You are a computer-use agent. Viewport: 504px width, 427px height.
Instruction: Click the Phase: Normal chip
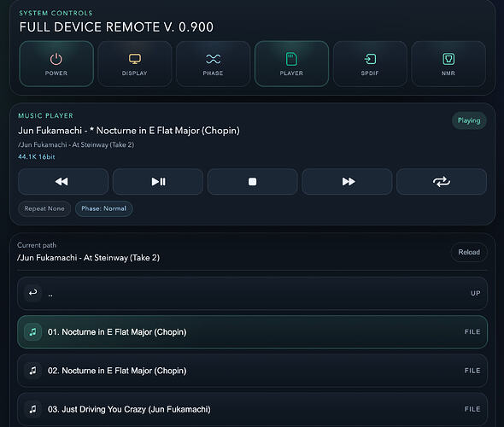(x=104, y=208)
